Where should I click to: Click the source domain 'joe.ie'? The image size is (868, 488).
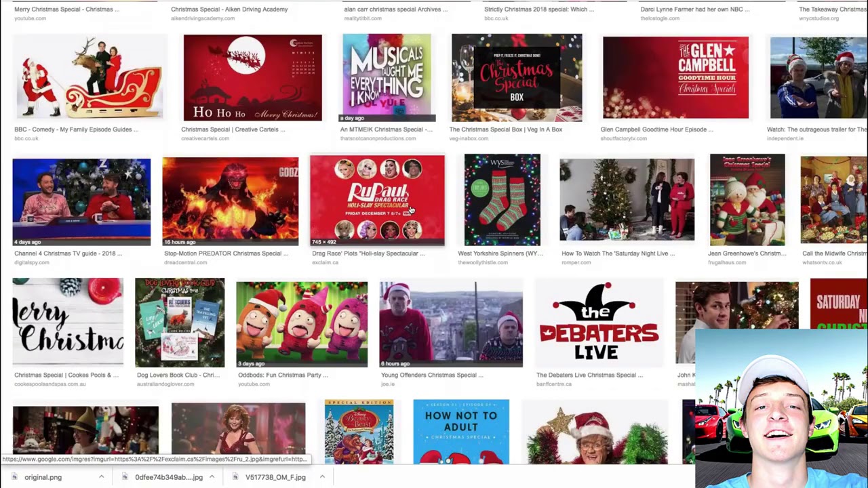tap(388, 384)
